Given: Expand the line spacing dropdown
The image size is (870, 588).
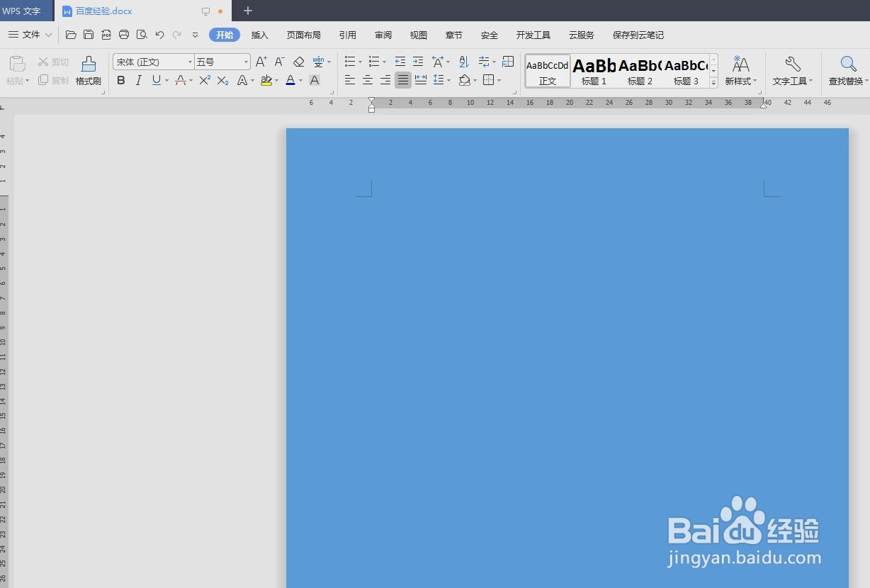Looking at the screenshot, I should point(448,81).
